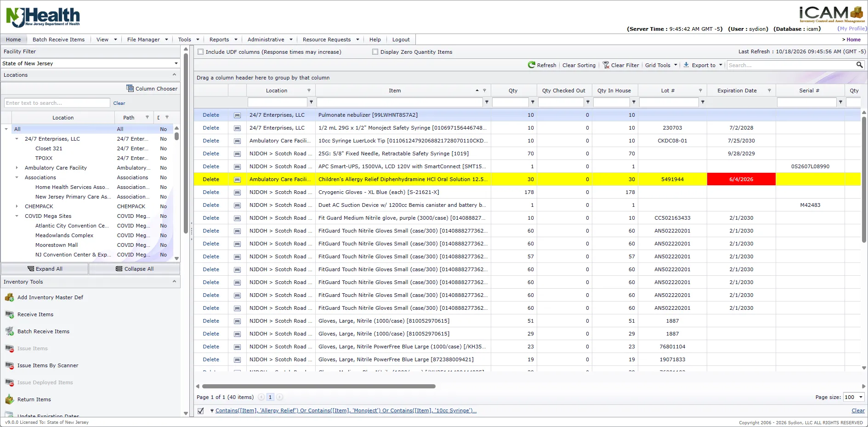Uncheck the active filter expression checkbox
The width and height of the screenshot is (868, 427).
(x=201, y=411)
